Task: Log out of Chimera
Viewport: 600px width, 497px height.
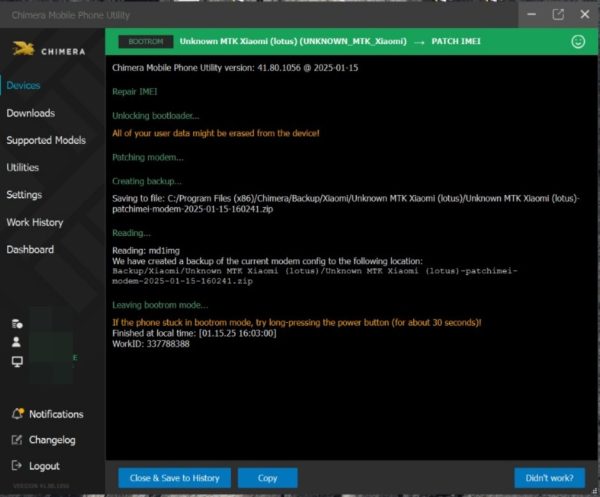Action: click(x=44, y=466)
